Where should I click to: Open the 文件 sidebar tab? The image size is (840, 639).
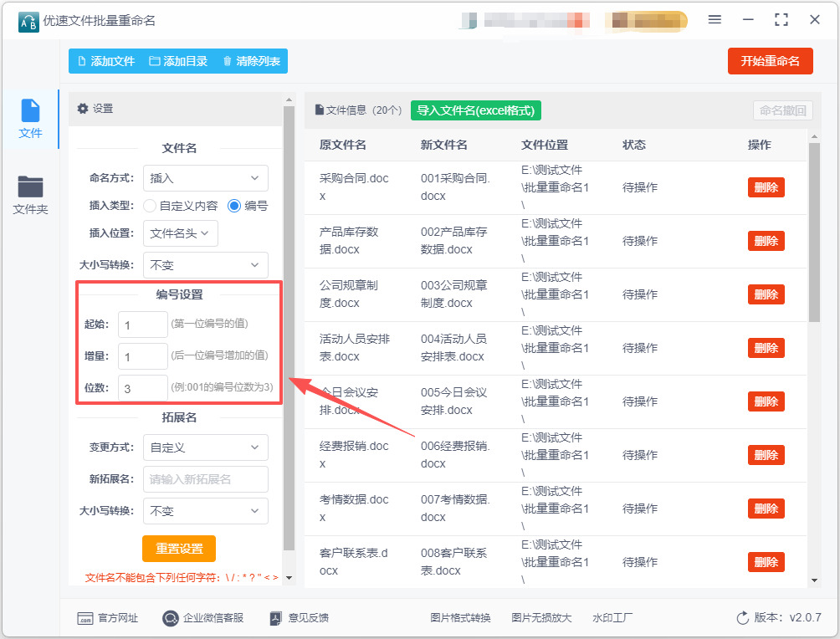click(x=30, y=119)
